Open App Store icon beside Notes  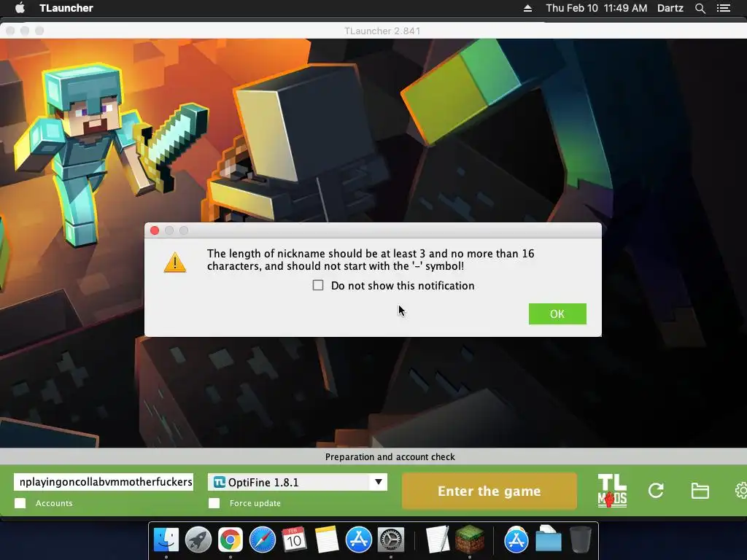358,540
